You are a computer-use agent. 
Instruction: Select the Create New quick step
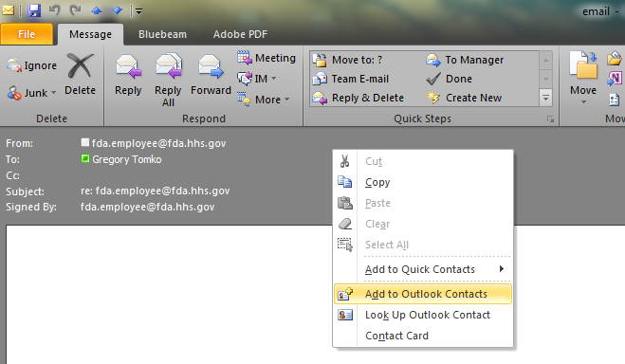click(x=465, y=98)
